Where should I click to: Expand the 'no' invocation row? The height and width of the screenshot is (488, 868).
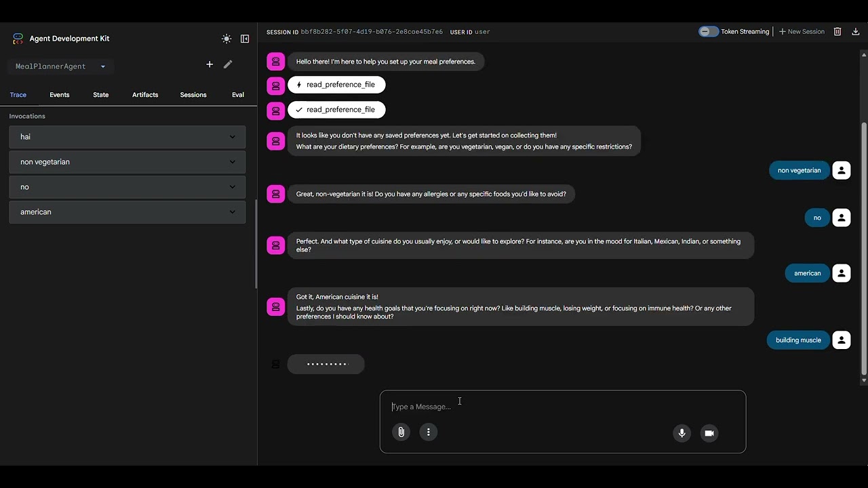(127, 187)
